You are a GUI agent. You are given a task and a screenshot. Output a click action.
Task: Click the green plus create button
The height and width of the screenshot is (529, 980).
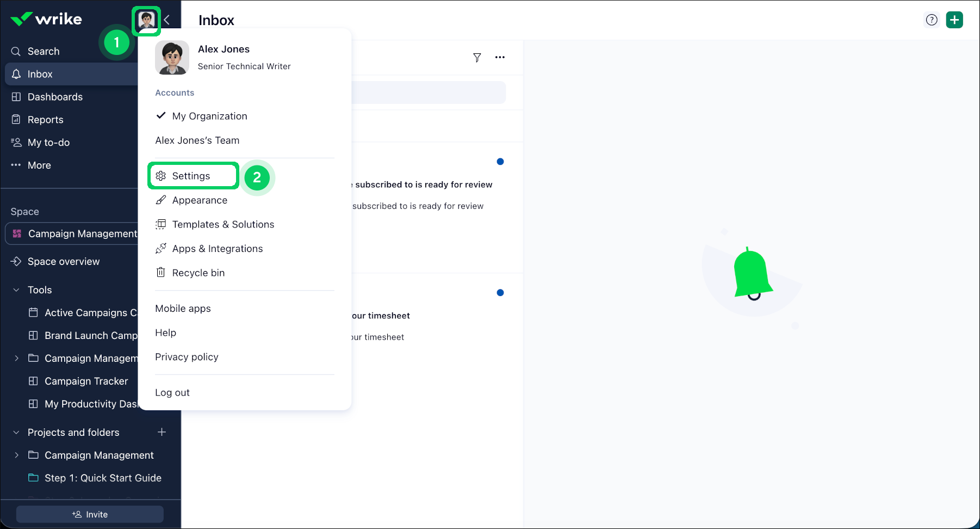[954, 20]
